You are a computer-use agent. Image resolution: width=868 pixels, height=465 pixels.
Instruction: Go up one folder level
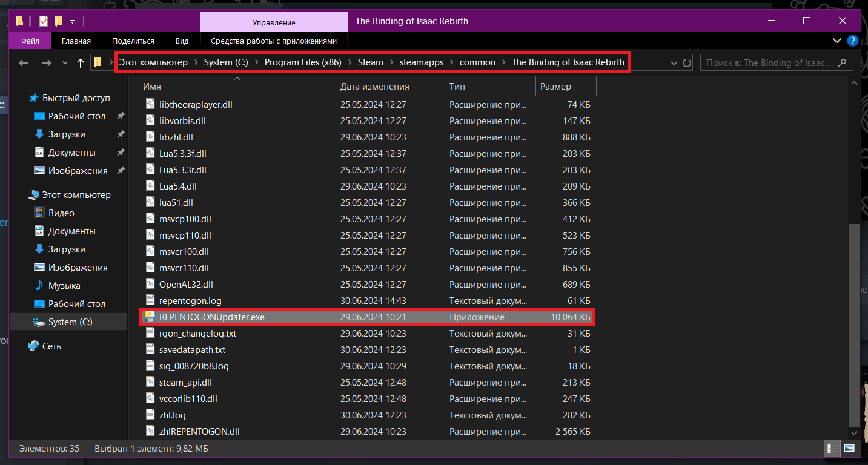[x=81, y=63]
